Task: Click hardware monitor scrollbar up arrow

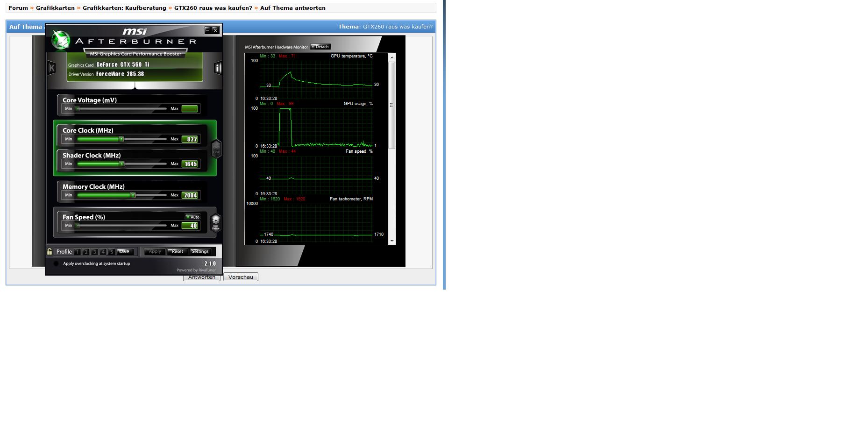Action: (x=392, y=57)
